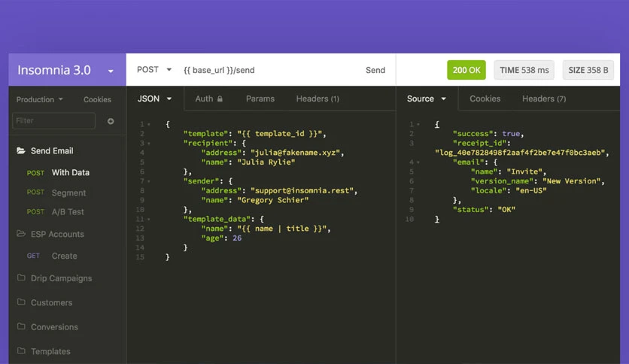Click the log_40e7828498f2aaf4f2be7e47f0bc3aeb receipt value
Screen dimensions: 629x364
click(x=520, y=153)
